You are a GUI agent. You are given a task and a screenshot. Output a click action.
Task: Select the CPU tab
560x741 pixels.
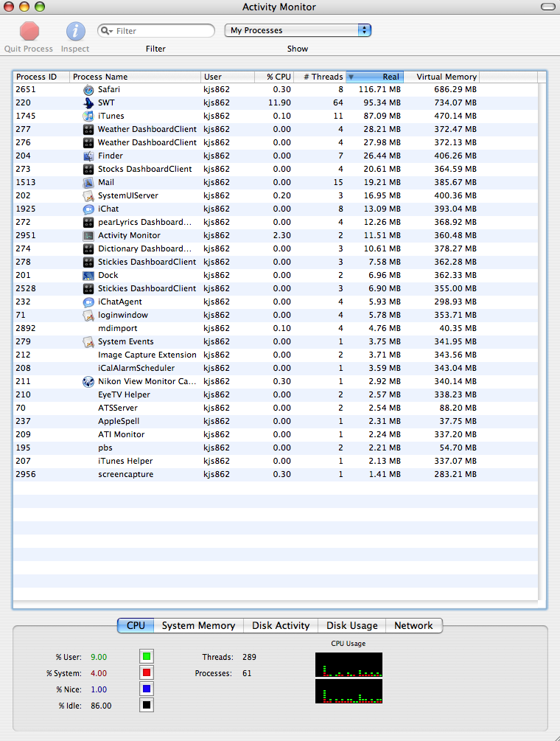point(136,625)
